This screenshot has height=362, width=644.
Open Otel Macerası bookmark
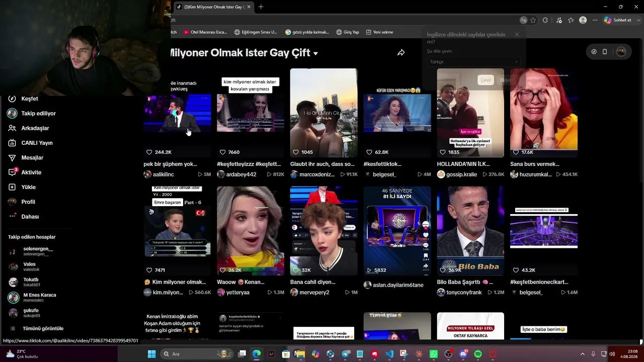click(x=205, y=32)
